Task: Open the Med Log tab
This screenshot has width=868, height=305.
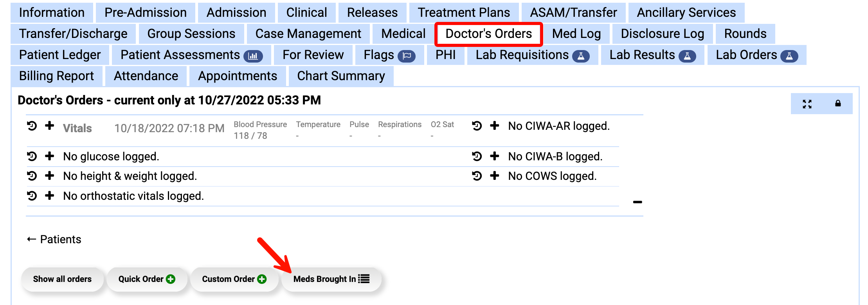Action: click(576, 34)
